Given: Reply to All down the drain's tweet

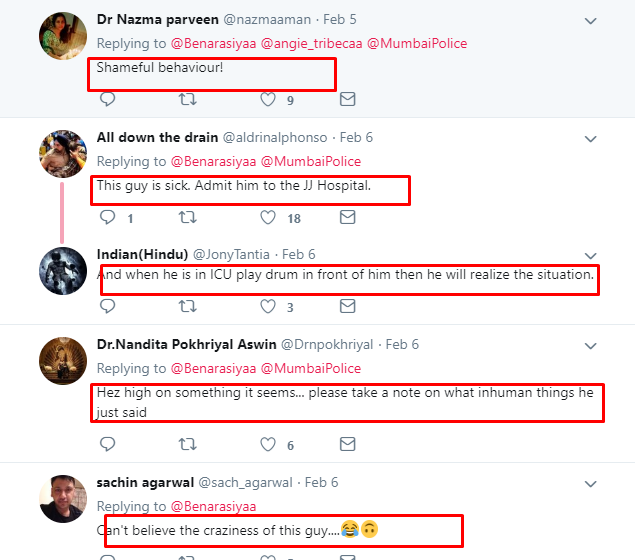Looking at the screenshot, I should (108, 217).
